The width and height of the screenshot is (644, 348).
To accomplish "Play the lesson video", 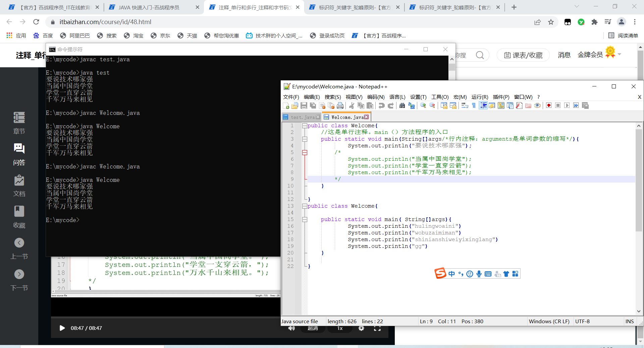I will (62, 328).
